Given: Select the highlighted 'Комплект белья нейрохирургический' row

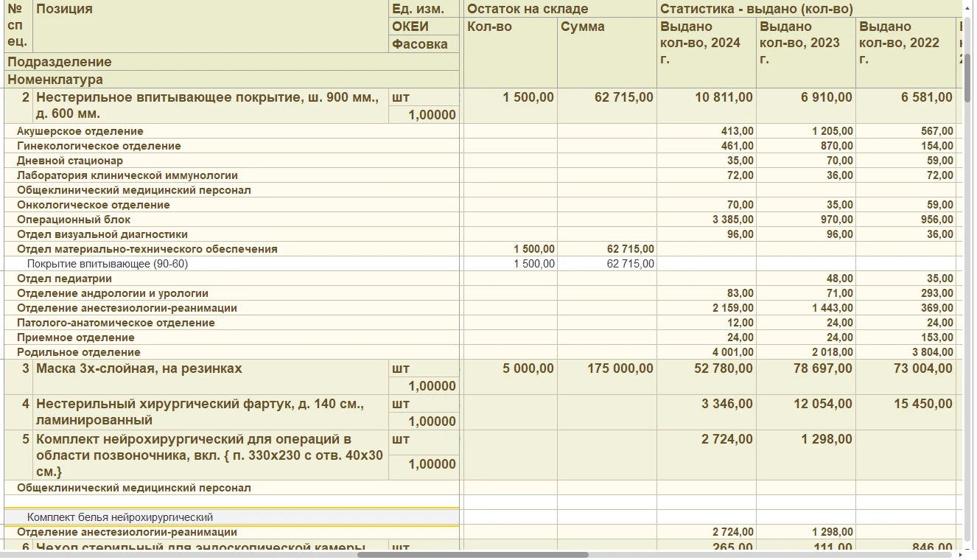Looking at the screenshot, I should [232, 517].
